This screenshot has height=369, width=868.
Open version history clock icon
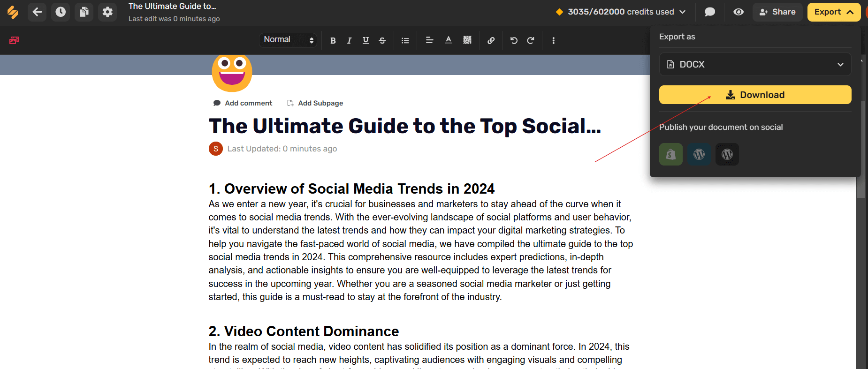(x=61, y=12)
